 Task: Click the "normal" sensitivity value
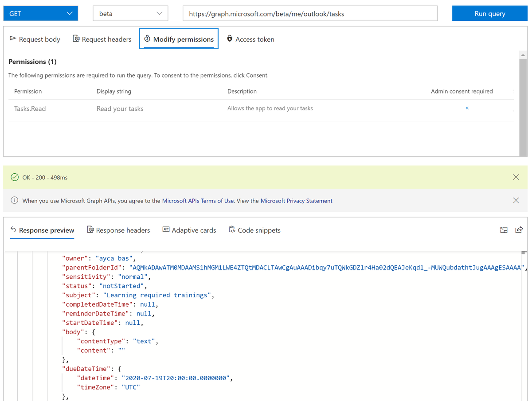(x=133, y=276)
